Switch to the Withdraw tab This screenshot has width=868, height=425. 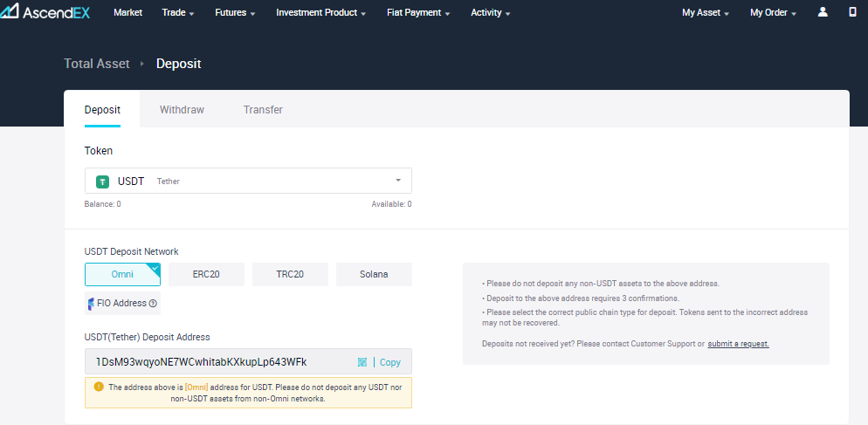183,110
